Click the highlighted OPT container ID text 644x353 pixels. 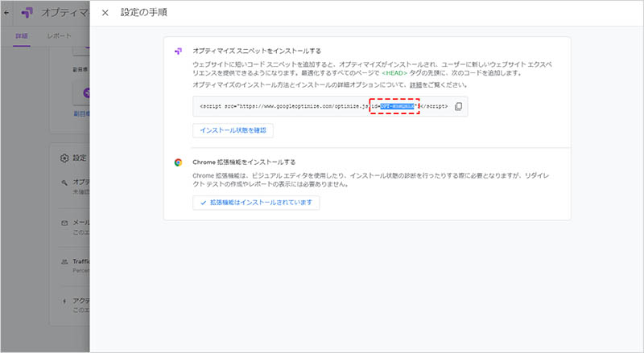(x=398, y=106)
